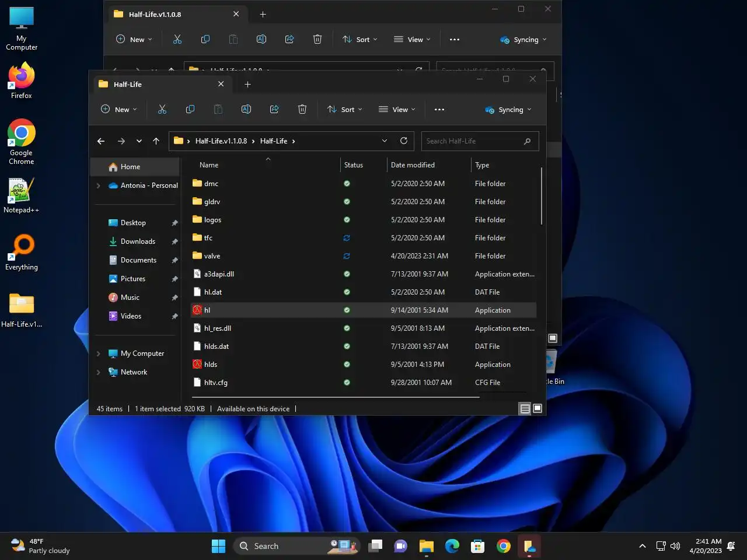Open Downloads in navigation pane
This screenshot has width=747, height=560.
pyautogui.click(x=138, y=242)
